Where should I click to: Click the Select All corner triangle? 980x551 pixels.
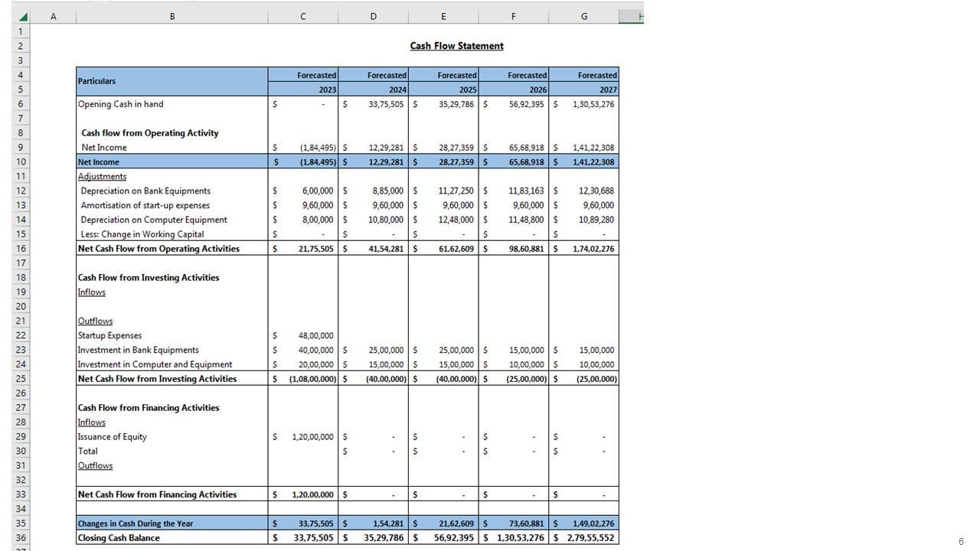point(22,17)
